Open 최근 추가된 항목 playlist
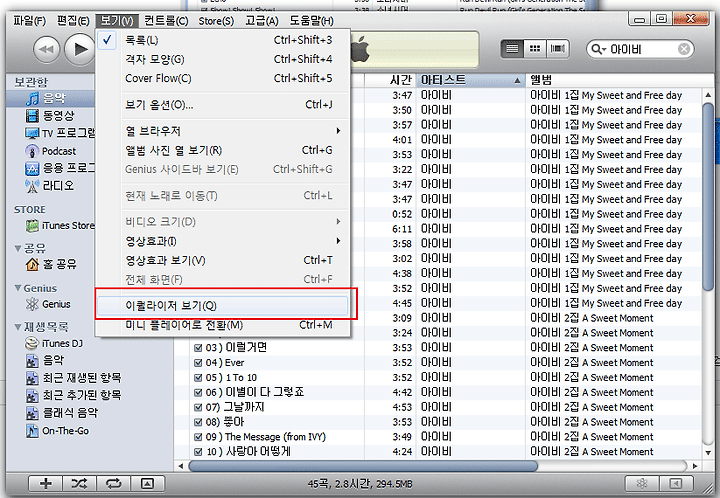 [73, 396]
